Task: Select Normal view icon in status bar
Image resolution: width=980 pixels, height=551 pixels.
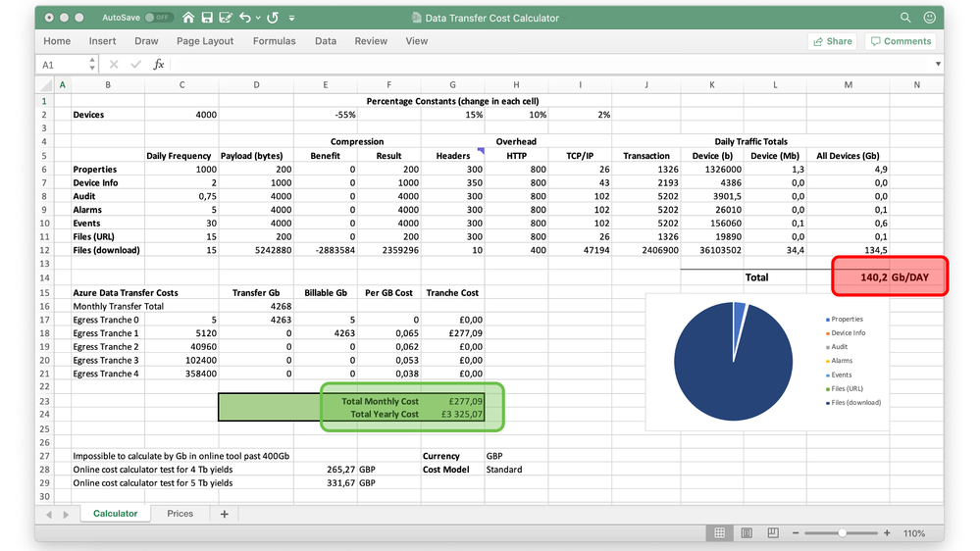Action: coord(719,533)
